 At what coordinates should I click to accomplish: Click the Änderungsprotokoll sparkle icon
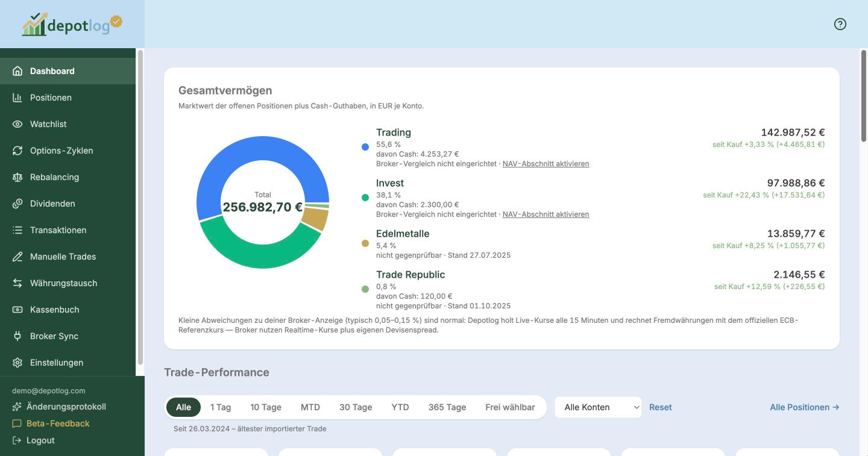[x=17, y=407]
